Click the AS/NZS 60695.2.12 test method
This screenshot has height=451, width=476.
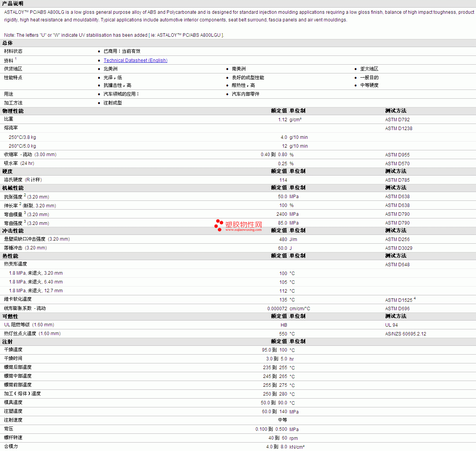[x=406, y=334]
